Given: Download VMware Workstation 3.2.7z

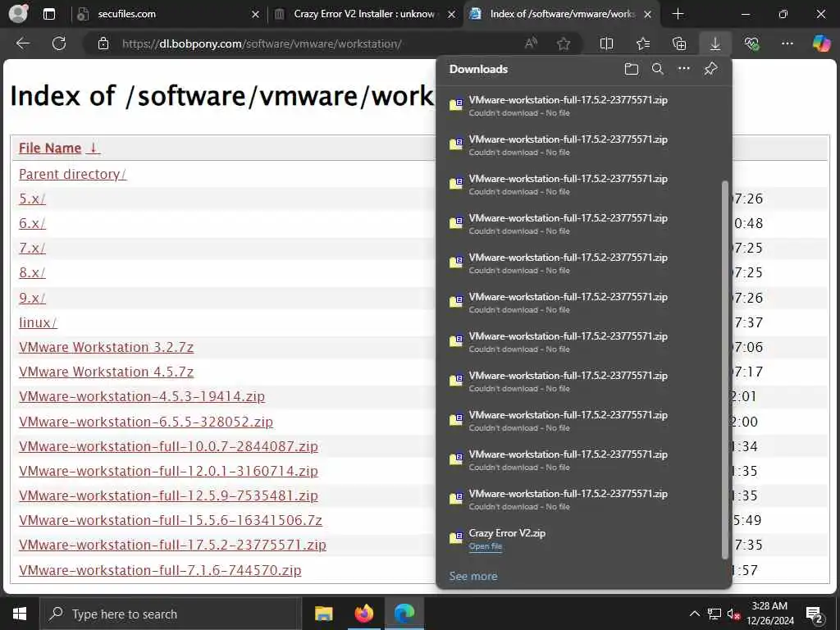Looking at the screenshot, I should click(x=106, y=347).
